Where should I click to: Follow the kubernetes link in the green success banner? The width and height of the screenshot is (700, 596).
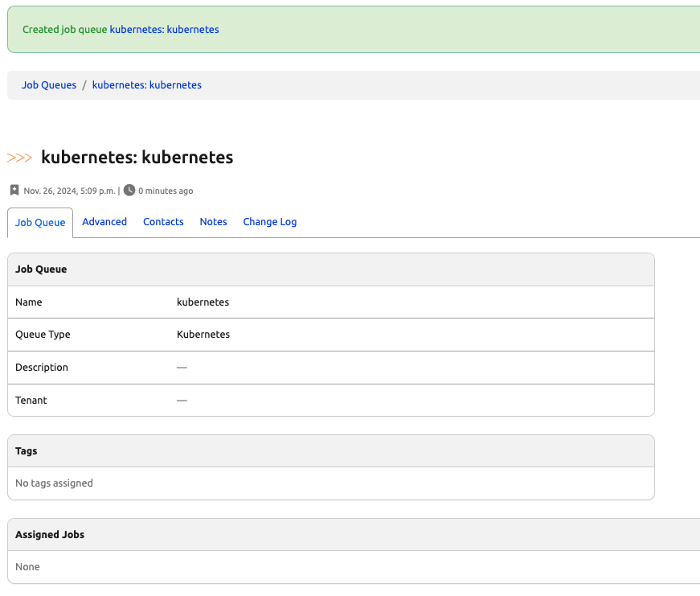point(164,30)
